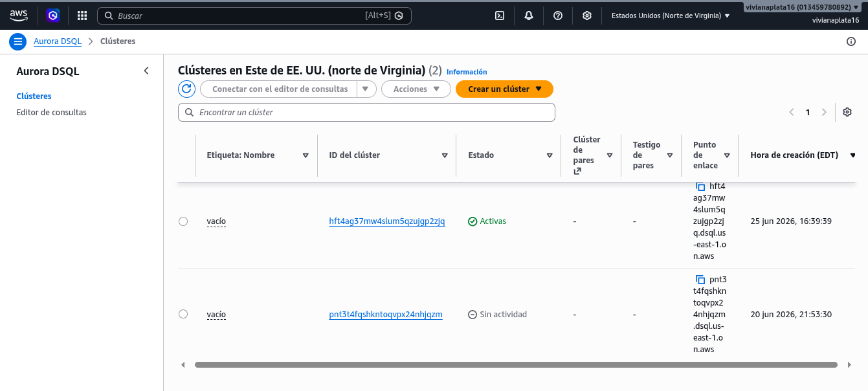Screen dimensions: 868x391
Task: Open cluster link pnt3t4fqshkntoqvpx24nhjqzm
Action: click(386, 315)
